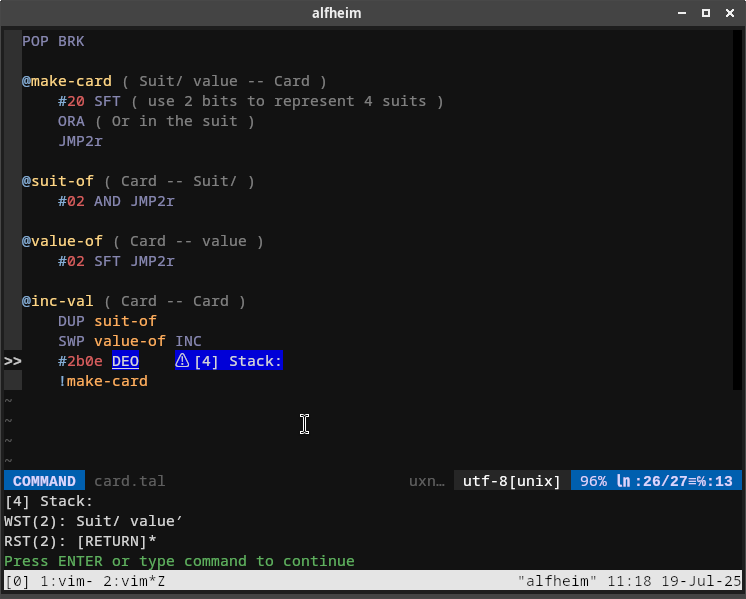Click the INC opcode after value-of
The width and height of the screenshot is (746, 599).
click(x=189, y=341)
